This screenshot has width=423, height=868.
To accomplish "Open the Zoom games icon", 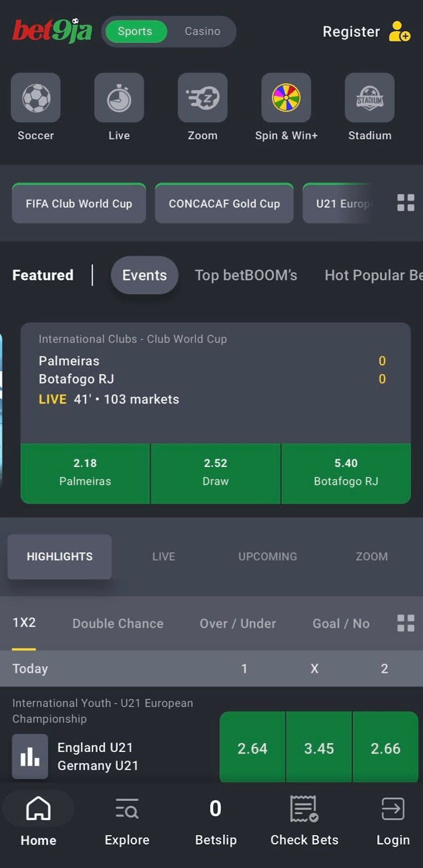I will (x=203, y=98).
